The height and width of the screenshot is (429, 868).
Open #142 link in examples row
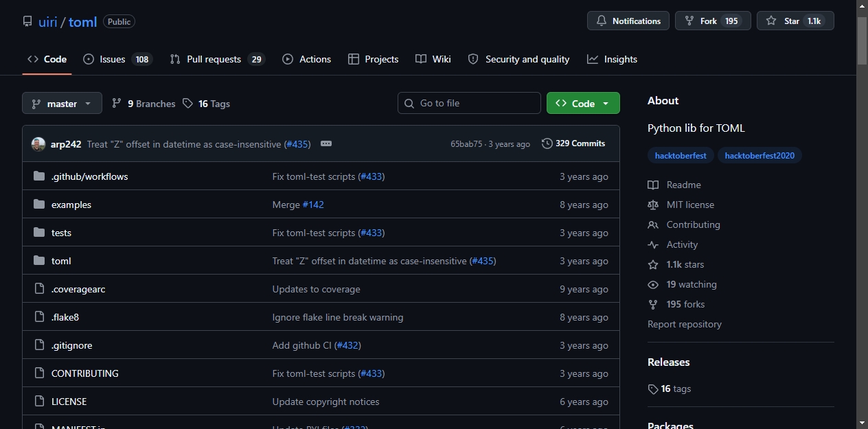pos(313,205)
